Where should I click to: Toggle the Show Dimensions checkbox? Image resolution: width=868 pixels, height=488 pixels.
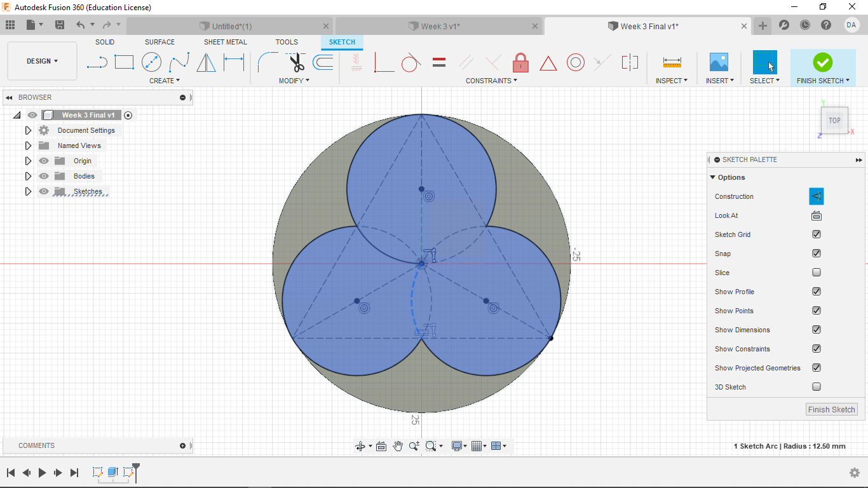[817, 330]
